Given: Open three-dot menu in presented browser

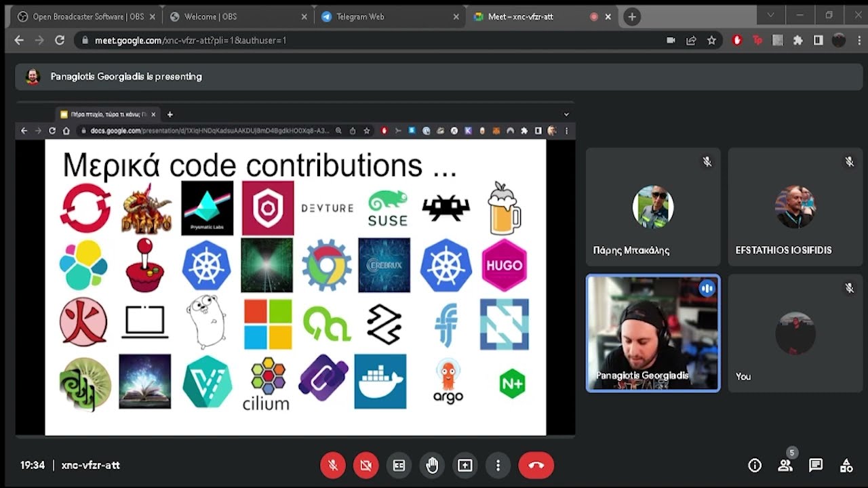Looking at the screenshot, I should (566, 131).
